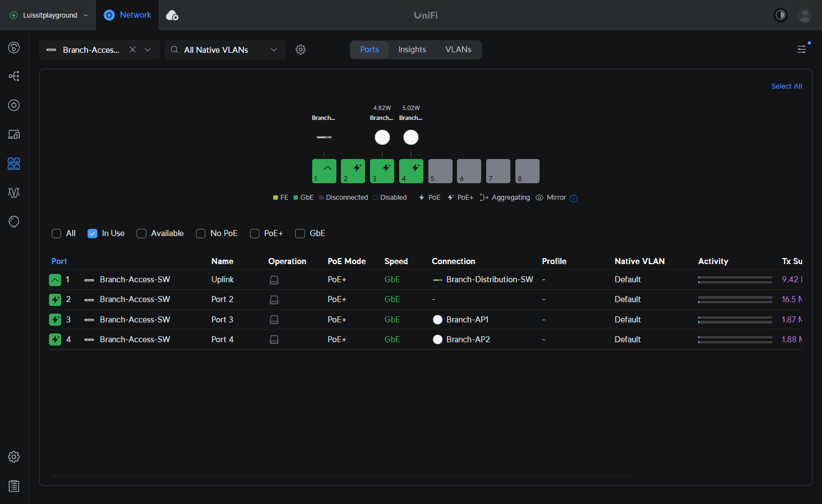Open Settings gear in left sidebar
This screenshot has width=822, height=504.
point(14,457)
